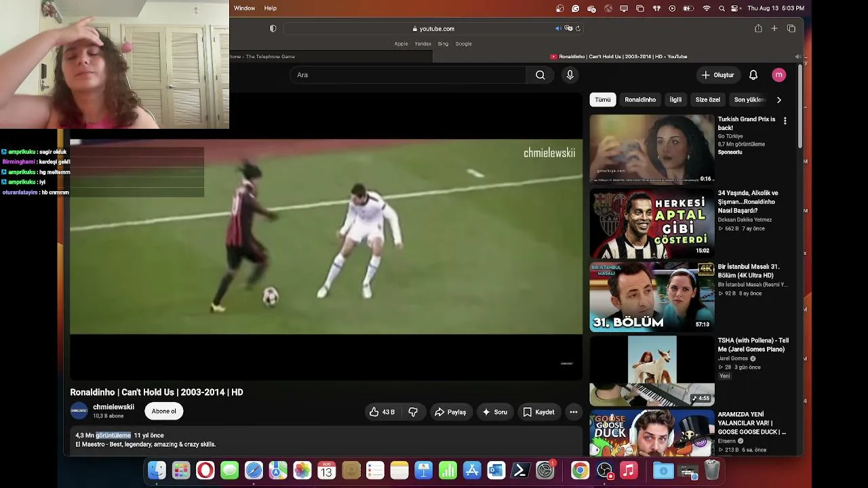Open Photos from the Dock

(x=302, y=470)
